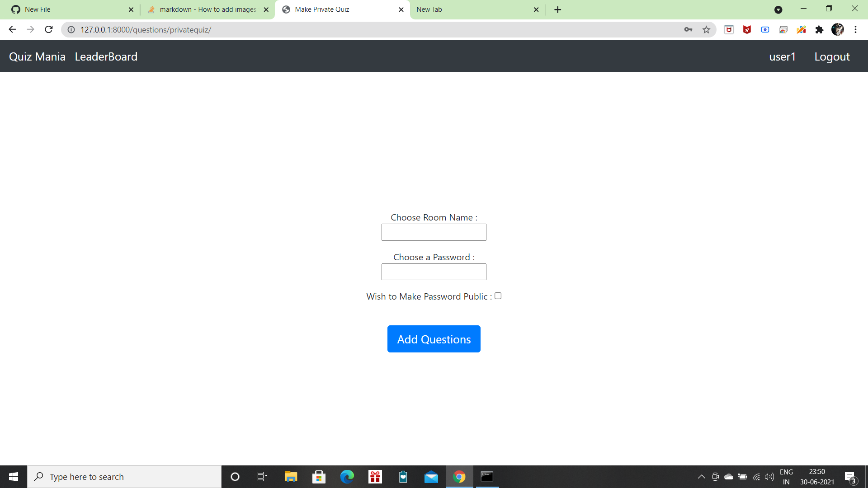Image resolution: width=868 pixels, height=488 pixels.
Task: Click the Choose Room Name input field
Action: (x=434, y=232)
